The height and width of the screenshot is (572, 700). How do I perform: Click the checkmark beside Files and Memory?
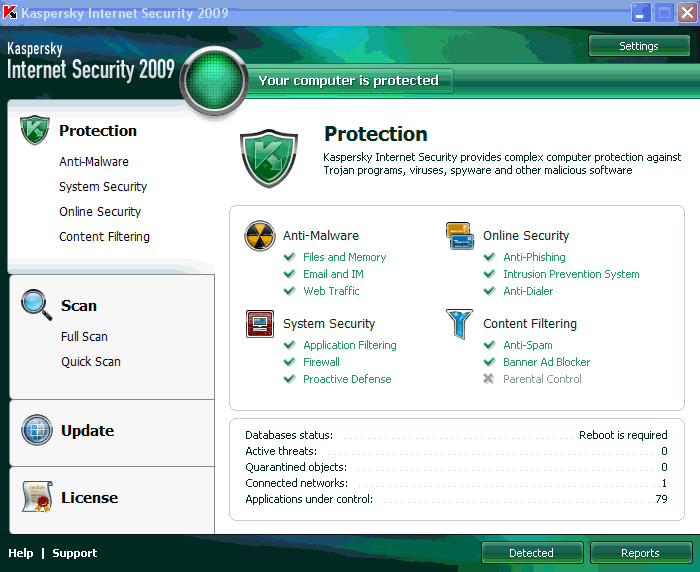point(290,257)
